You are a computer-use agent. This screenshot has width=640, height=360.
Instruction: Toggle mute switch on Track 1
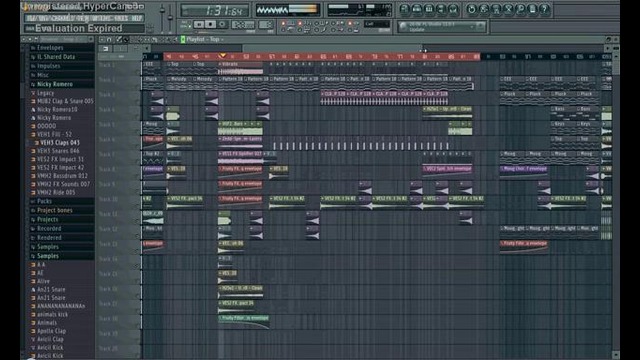click(x=138, y=71)
